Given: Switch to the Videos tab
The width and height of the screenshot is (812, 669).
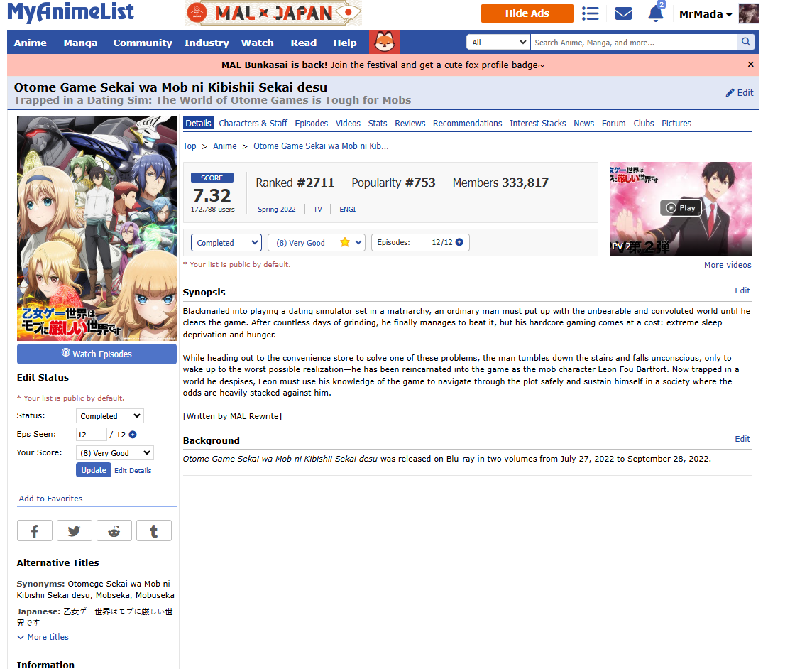Looking at the screenshot, I should [348, 124].
